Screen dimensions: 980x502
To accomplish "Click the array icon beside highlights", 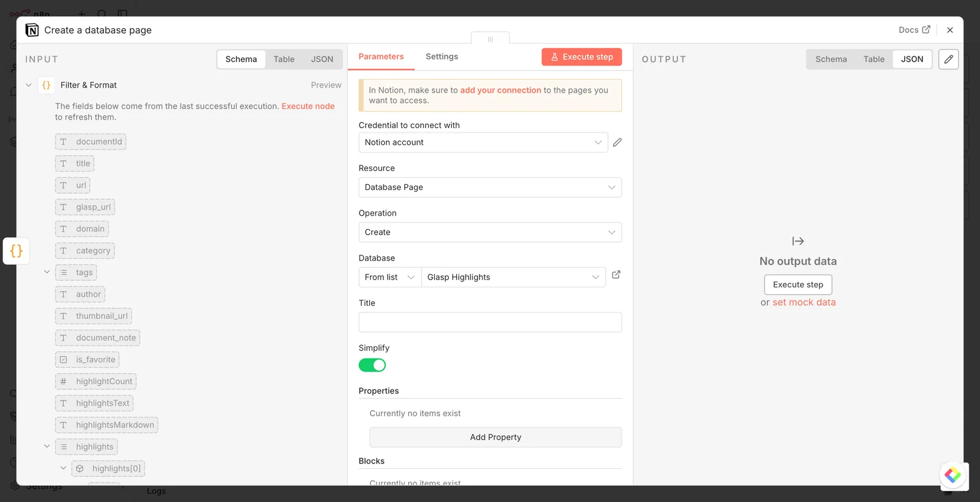I will click(x=64, y=447).
